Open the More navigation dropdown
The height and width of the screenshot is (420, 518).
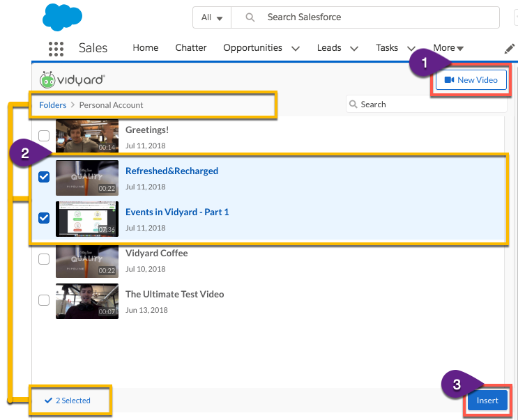(x=448, y=48)
